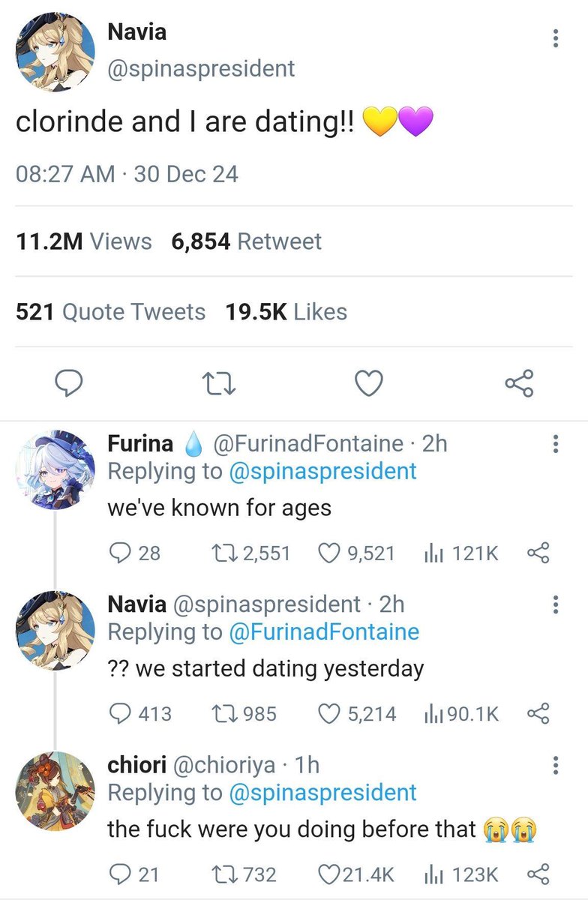
Task: Like chiori's reply with 21.4K likes
Action: point(328,874)
